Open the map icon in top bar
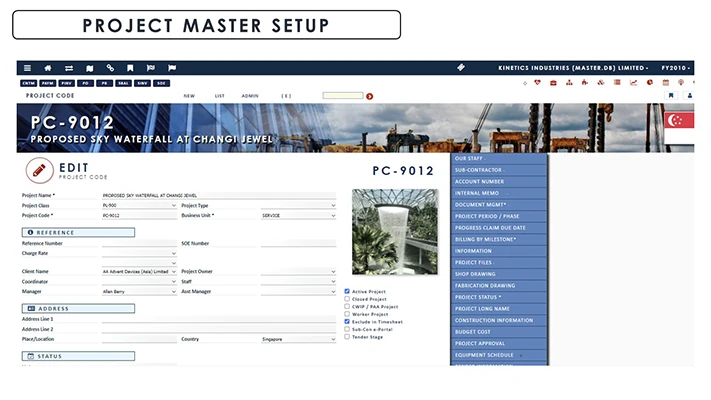Image resolution: width=711 pixels, height=400 pixels. click(89, 68)
